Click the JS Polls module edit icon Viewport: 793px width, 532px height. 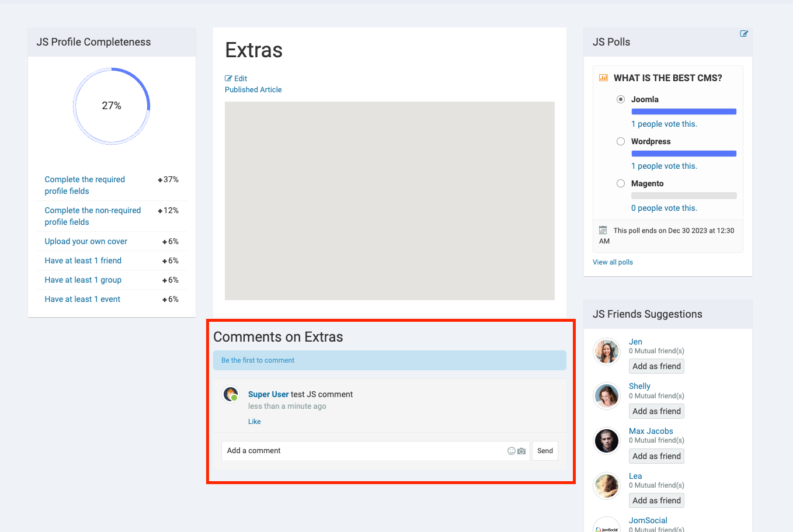(x=744, y=34)
